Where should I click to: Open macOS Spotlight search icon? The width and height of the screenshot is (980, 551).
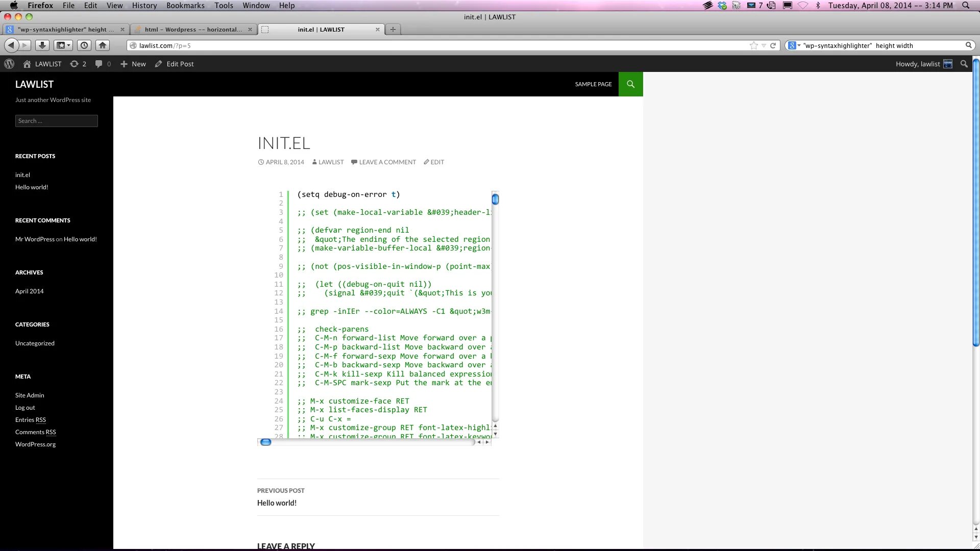[966, 5]
